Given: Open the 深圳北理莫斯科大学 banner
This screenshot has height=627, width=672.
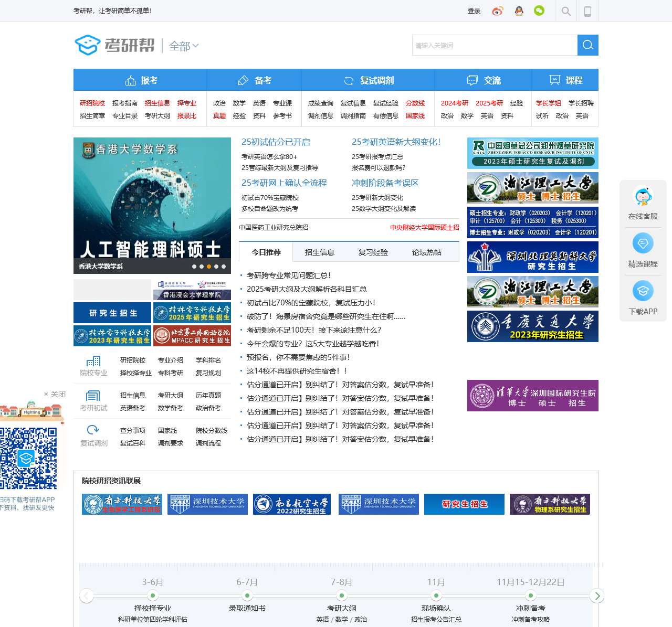Looking at the screenshot, I should [x=533, y=257].
